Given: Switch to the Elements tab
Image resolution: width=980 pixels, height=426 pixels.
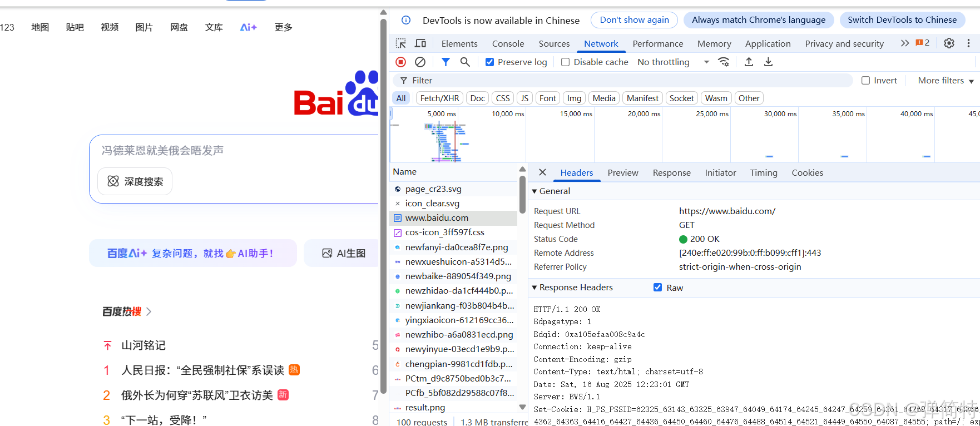Looking at the screenshot, I should coord(459,43).
